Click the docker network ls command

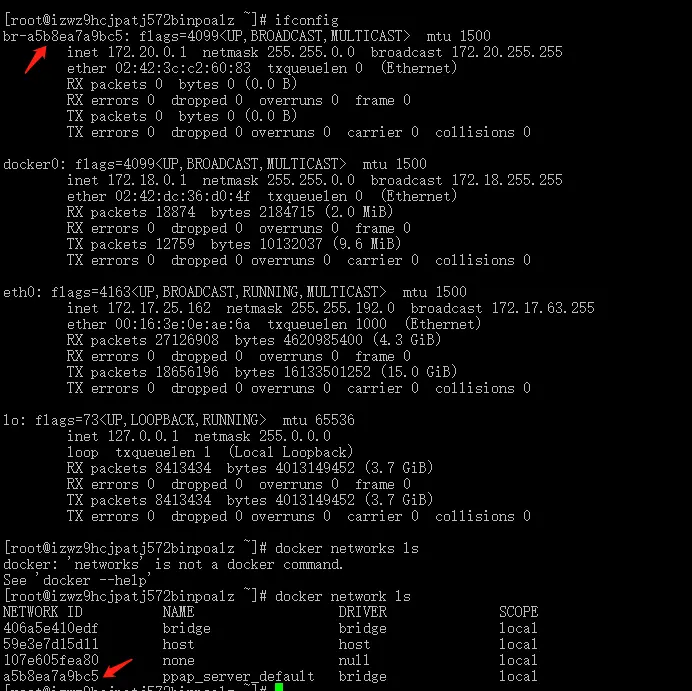pyautogui.click(x=343, y=597)
